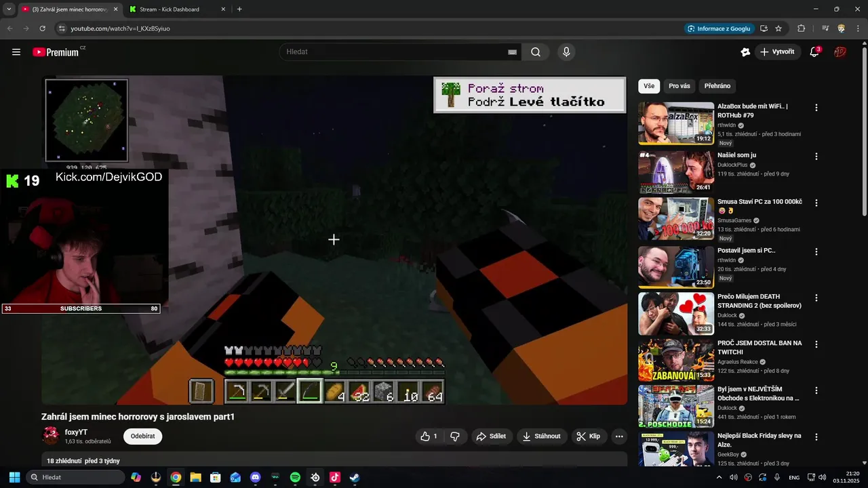Start voice search with microphone icon
The height and width of the screenshot is (488, 868).
pyautogui.click(x=566, y=52)
